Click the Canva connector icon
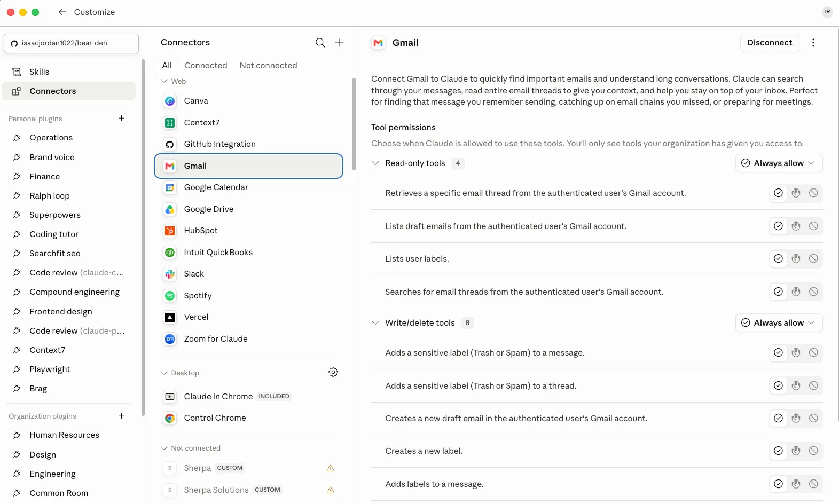The image size is (839, 504). [x=170, y=101]
